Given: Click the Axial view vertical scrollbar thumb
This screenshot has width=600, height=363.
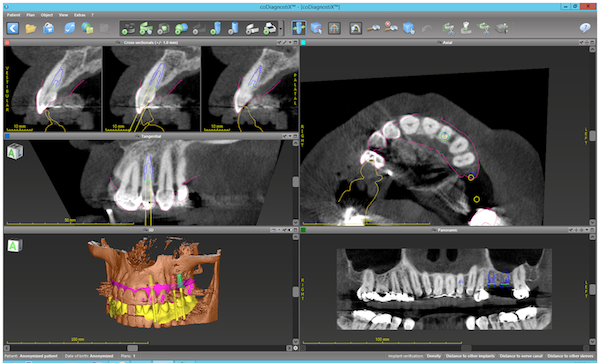Looking at the screenshot, I should coord(592,135).
